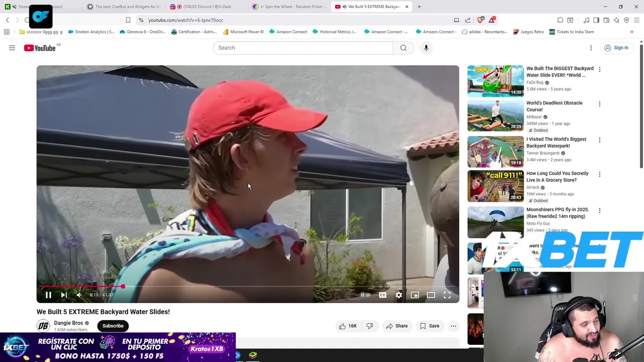644x362 pixels.
Task: Click the page vertical scrollbar
Action: [x=641, y=106]
